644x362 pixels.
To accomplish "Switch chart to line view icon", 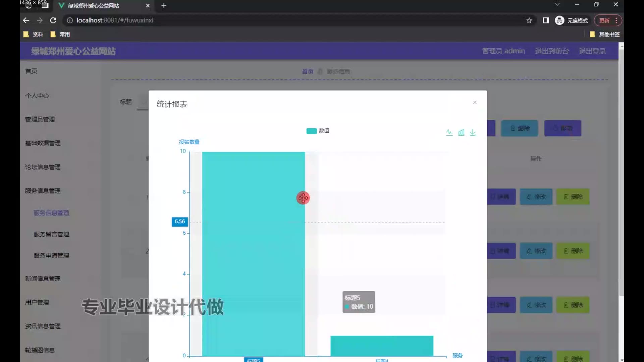I will [449, 132].
